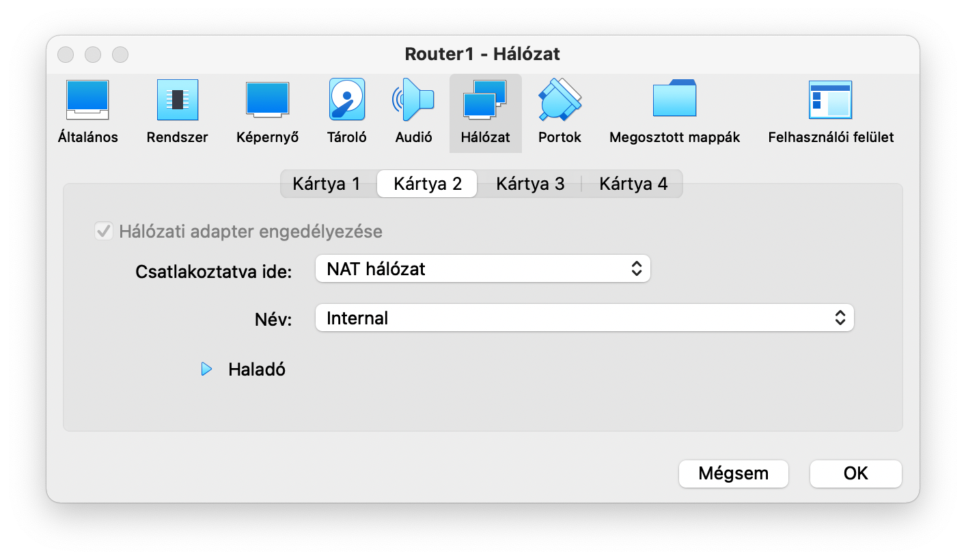Switch to the Kártya 1 tab
Viewport: 966px width, 560px height.
click(x=327, y=184)
